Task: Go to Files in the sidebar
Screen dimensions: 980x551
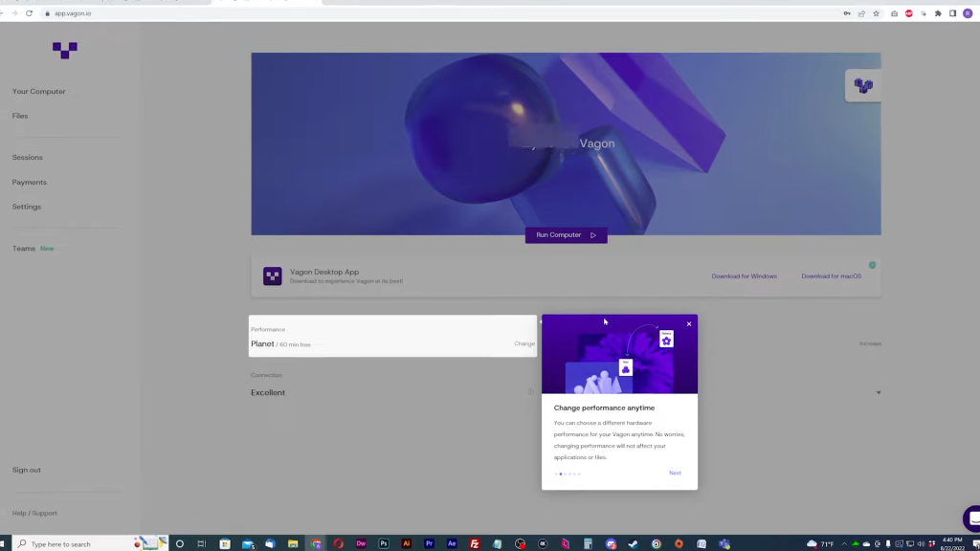Action: click(20, 116)
